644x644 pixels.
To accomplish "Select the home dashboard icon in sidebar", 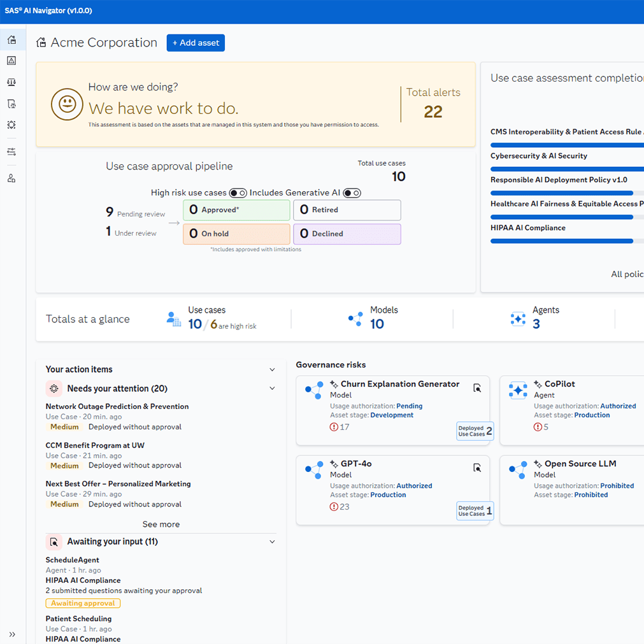I will pos(11,39).
